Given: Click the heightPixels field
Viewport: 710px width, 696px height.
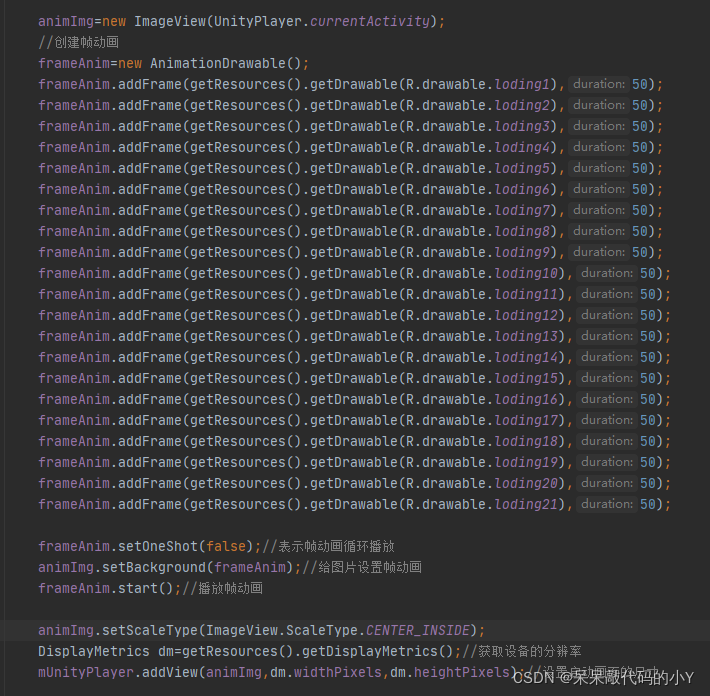Looking at the screenshot, I should [461, 672].
